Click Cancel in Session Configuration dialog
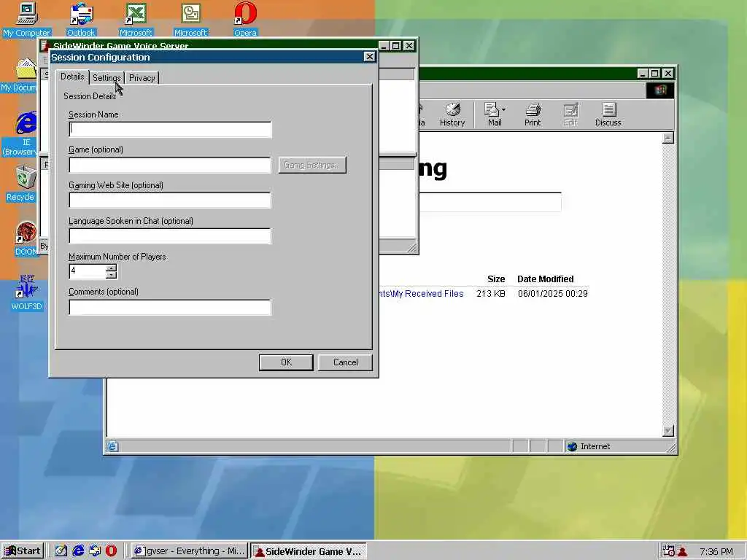The width and height of the screenshot is (747, 560). pos(345,362)
